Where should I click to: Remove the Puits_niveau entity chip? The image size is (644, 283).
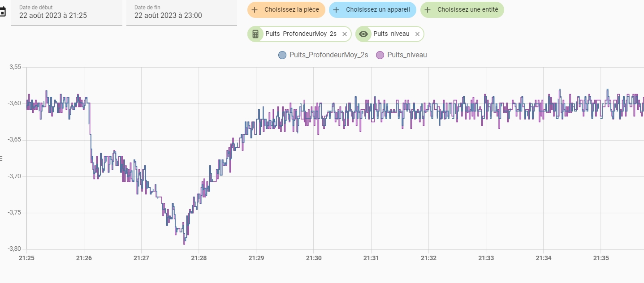pos(417,34)
